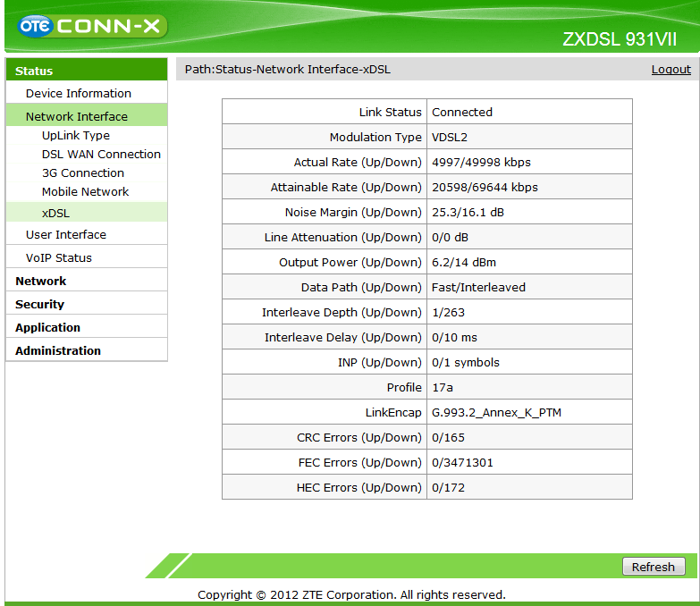The image size is (700, 606).
Task: View VoIP Status page
Action: tap(58, 257)
